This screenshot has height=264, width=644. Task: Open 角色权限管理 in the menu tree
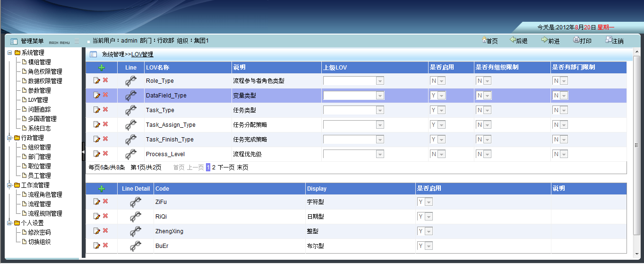tap(45, 71)
